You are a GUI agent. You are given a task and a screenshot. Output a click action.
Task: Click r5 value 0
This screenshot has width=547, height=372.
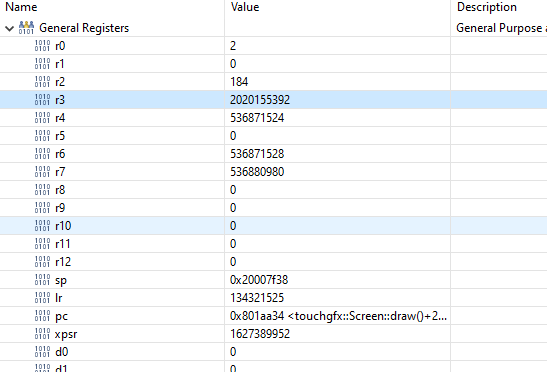point(233,136)
